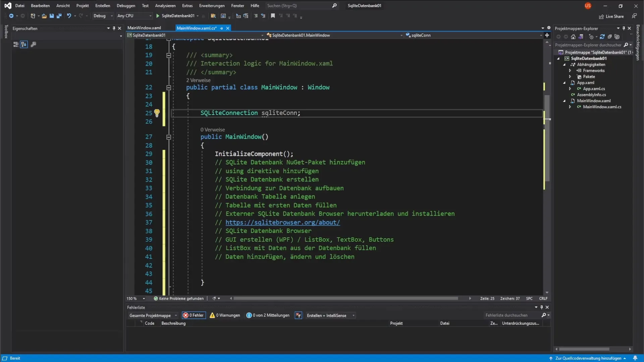Click the editor vertical scrollbar thumb
Image resolution: width=644 pixels, height=362 pixels.
[x=547, y=138]
